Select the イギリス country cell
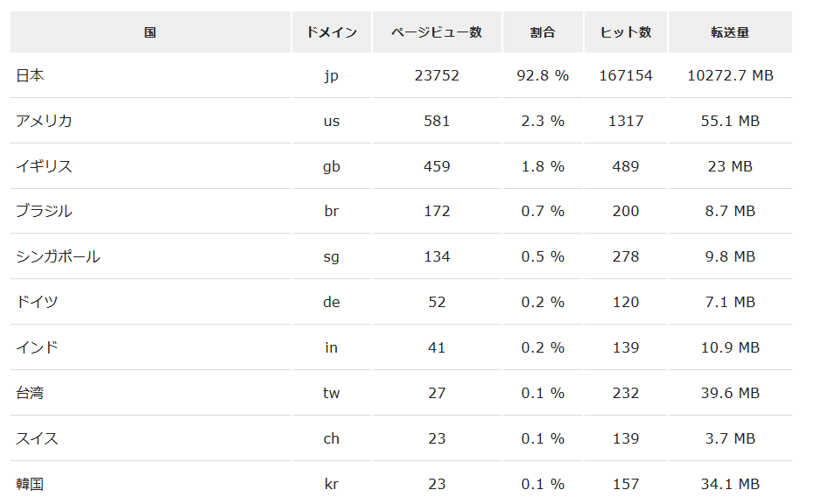Screen dimensions: 814x504 [44, 166]
